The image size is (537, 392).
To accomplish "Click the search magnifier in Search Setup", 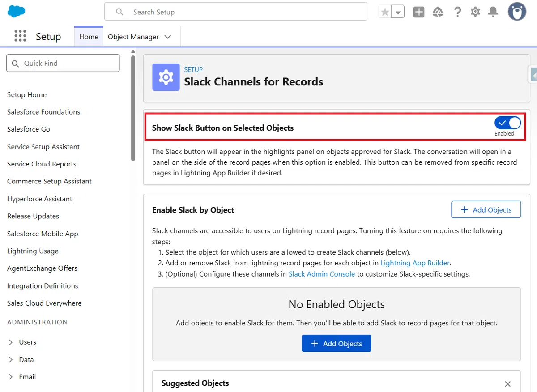I will coord(119,12).
